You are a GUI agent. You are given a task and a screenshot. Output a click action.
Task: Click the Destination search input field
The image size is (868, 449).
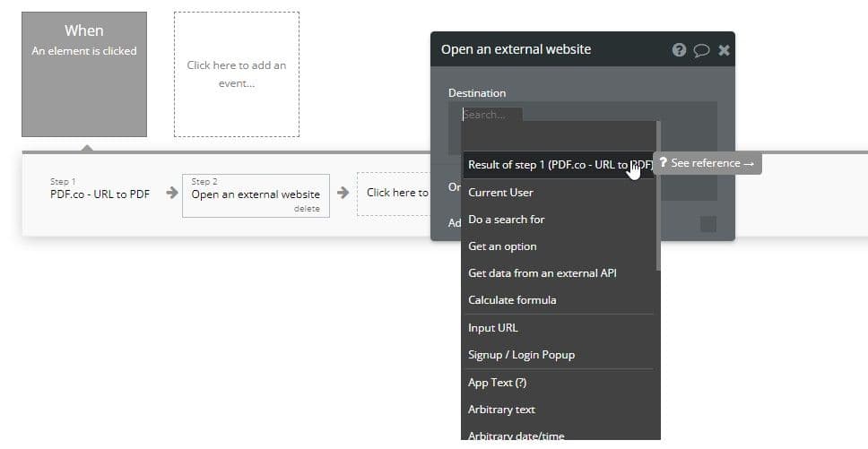(490, 115)
